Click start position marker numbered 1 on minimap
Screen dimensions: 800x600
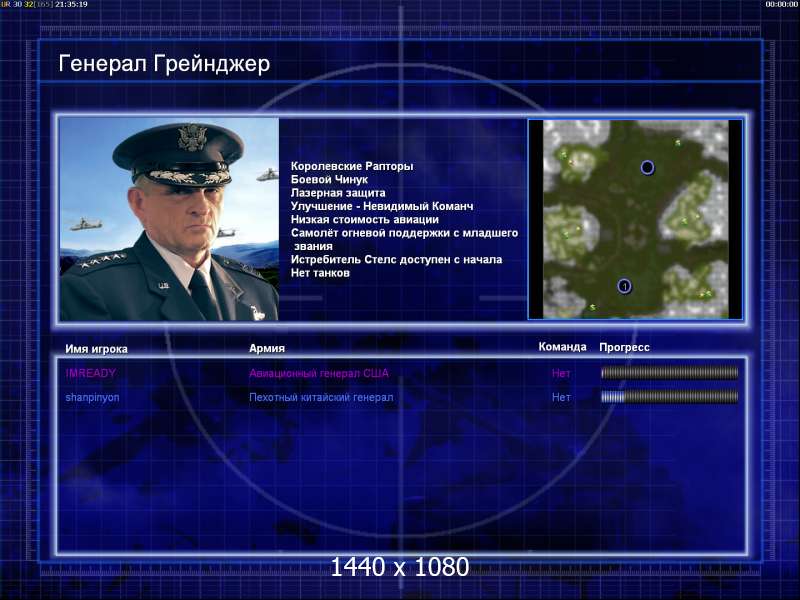(624, 286)
